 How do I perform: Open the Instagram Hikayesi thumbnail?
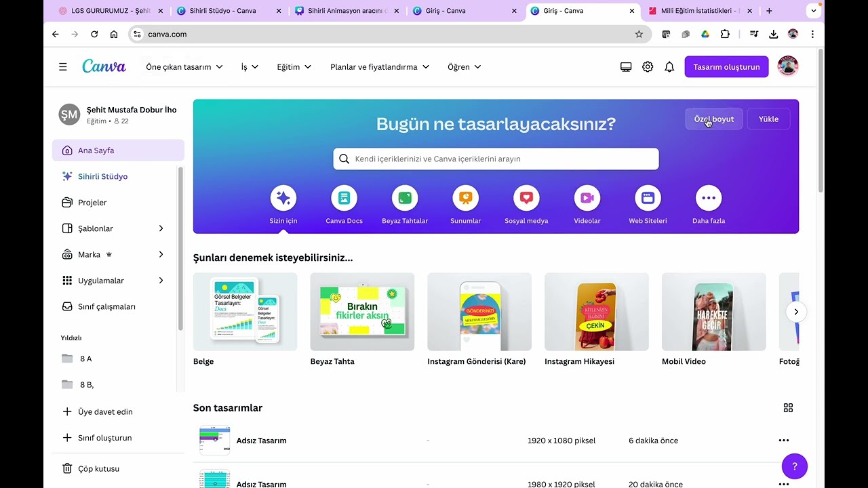pyautogui.click(x=597, y=312)
